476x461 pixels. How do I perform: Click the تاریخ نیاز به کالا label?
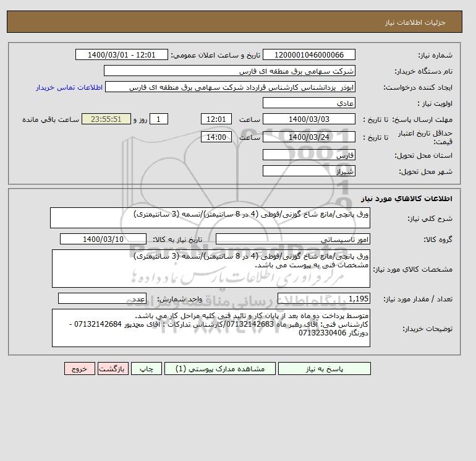pos(177,239)
